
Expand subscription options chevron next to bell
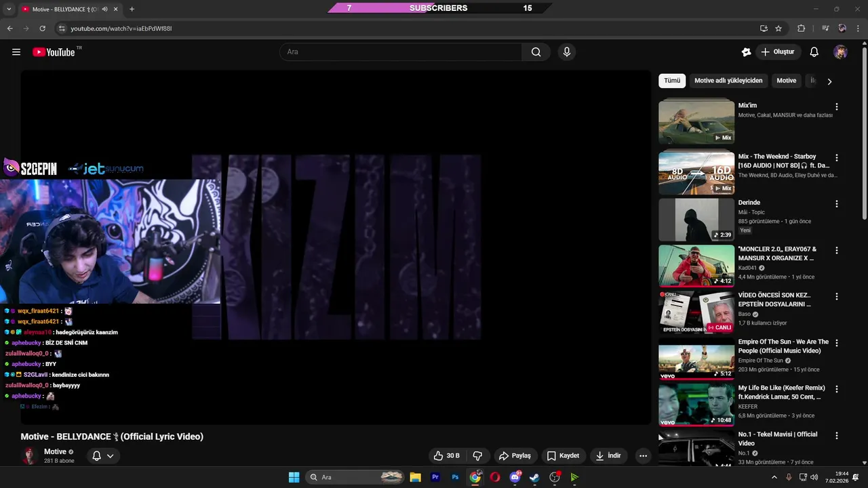[x=110, y=455]
